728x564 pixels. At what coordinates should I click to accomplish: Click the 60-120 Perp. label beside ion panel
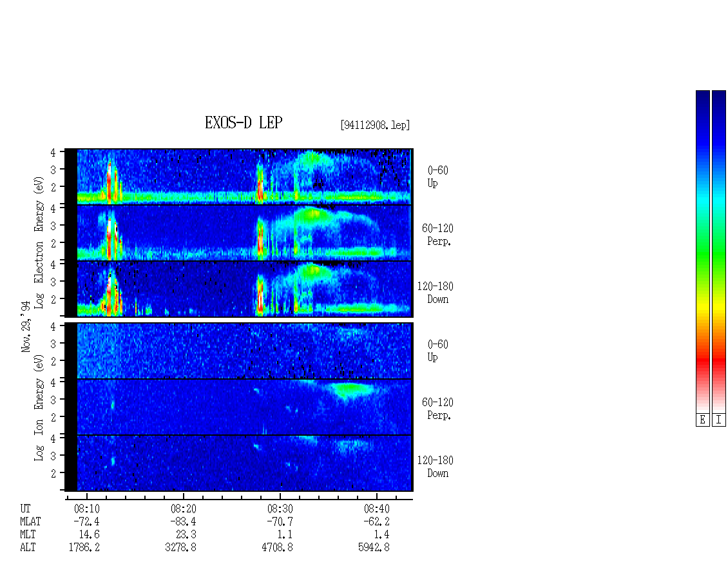tap(437, 409)
